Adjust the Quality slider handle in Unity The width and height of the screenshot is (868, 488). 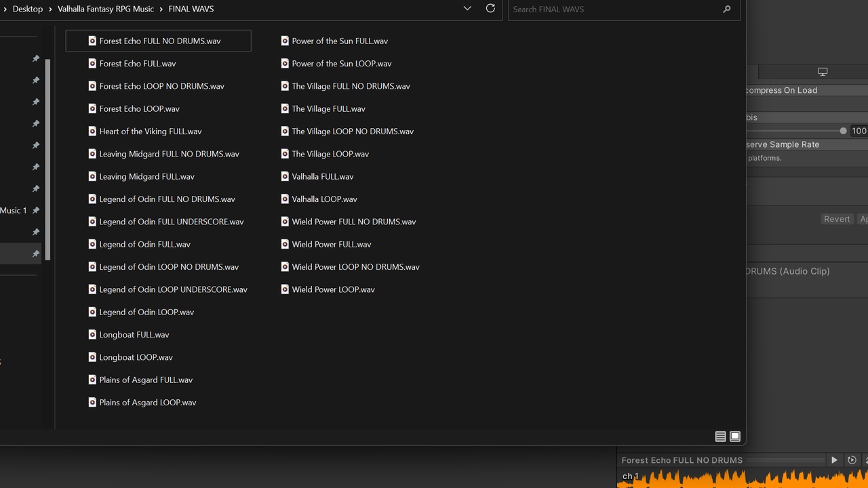[843, 131]
